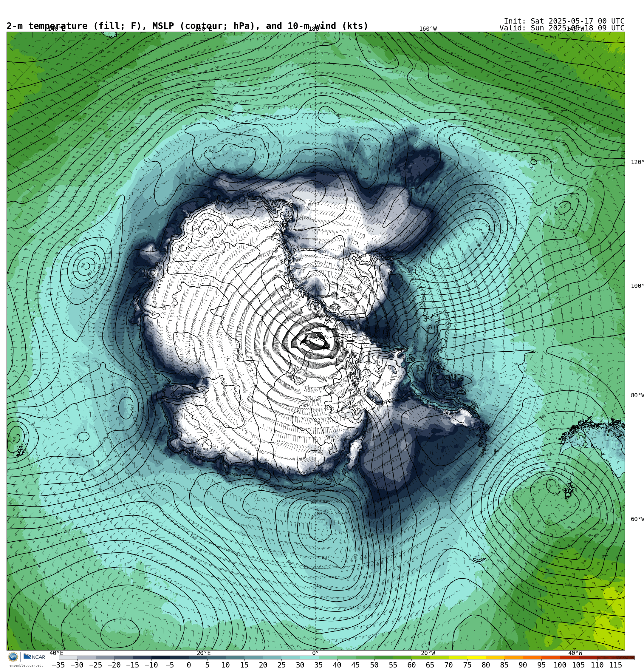This screenshot has width=644, height=669.
Task: Click the -35 colorbar tick label
Action: 58,665
